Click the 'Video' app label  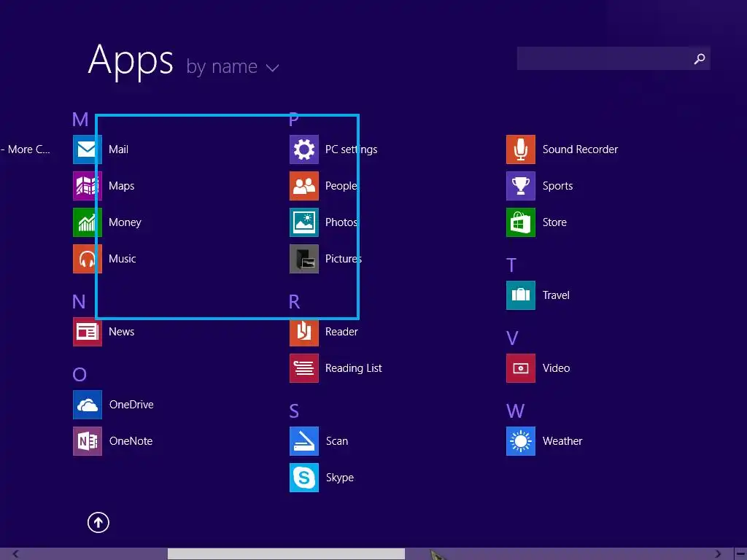coord(557,368)
